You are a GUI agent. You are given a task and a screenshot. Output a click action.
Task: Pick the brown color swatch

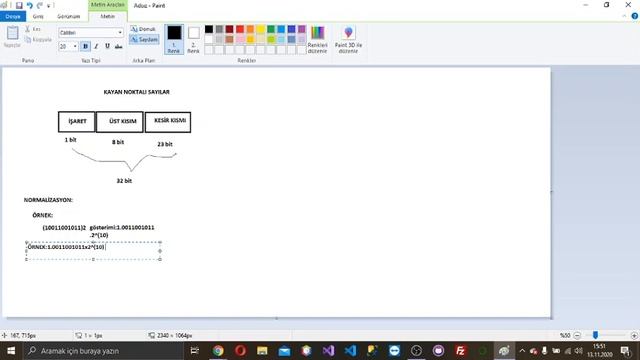229,39
